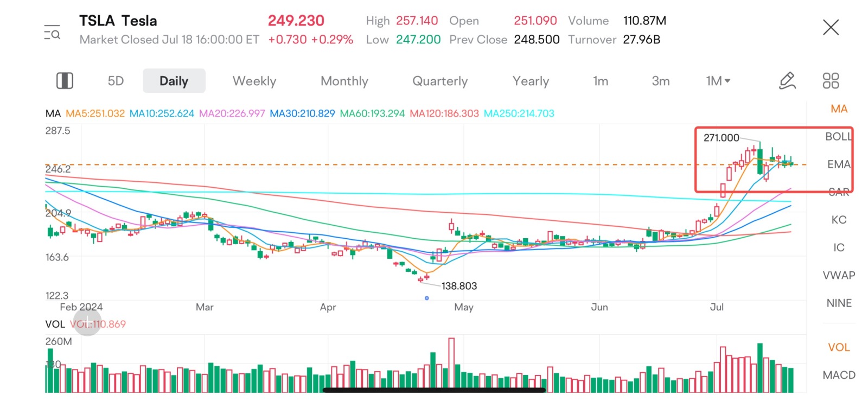Enable the SAR indicator
The image size is (868, 401).
(x=839, y=192)
